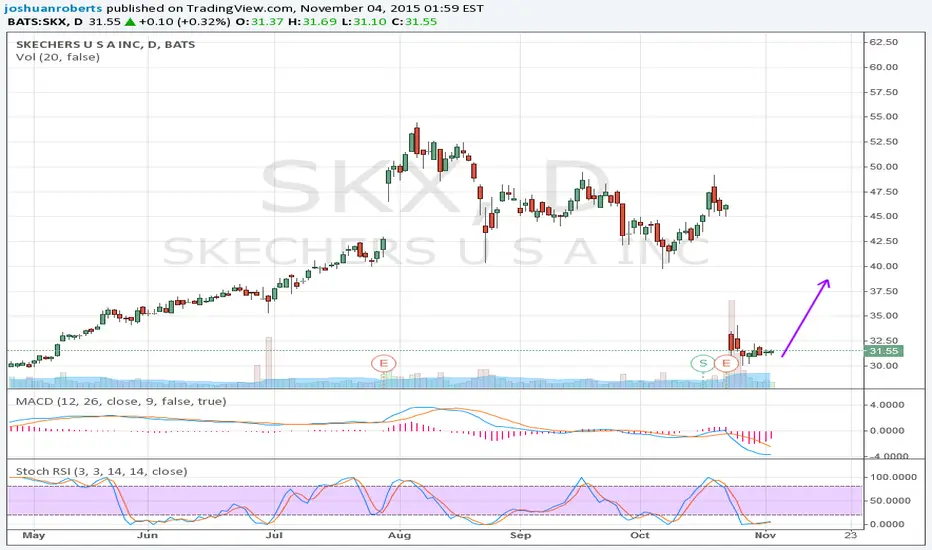Click the 'Jun' label on time axis
Image resolution: width=932 pixels, height=550 pixels.
tap(147, 535)
